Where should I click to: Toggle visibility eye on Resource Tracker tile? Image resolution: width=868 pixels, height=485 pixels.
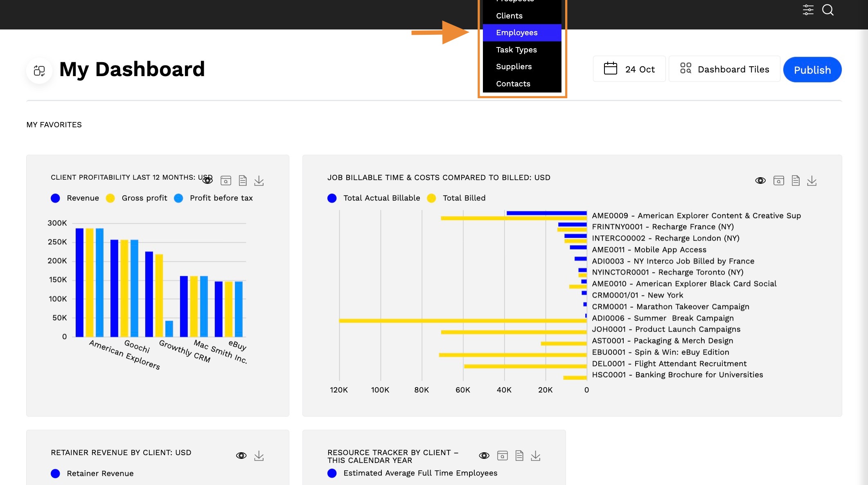[x=484, y=456]
